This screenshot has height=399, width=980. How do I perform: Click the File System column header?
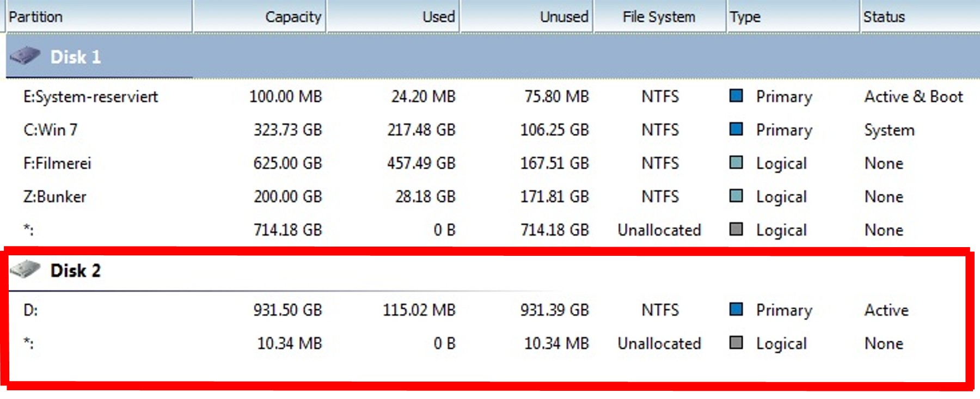(659, 17)
